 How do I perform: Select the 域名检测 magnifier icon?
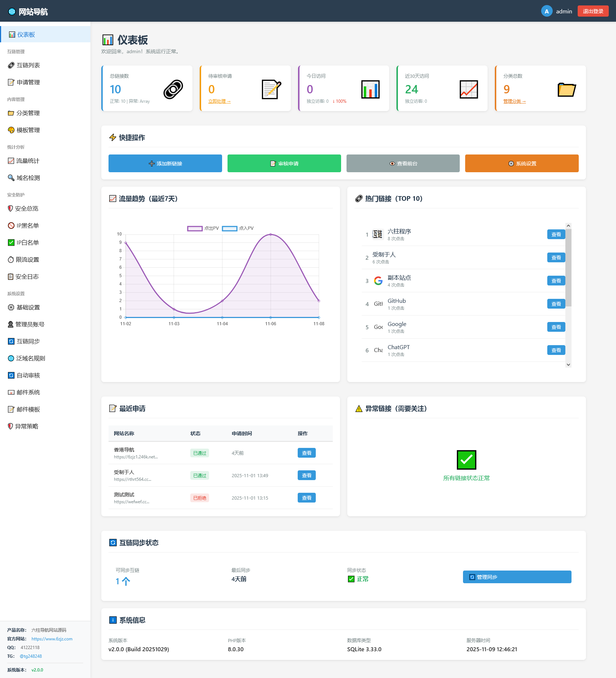[11, 178]
